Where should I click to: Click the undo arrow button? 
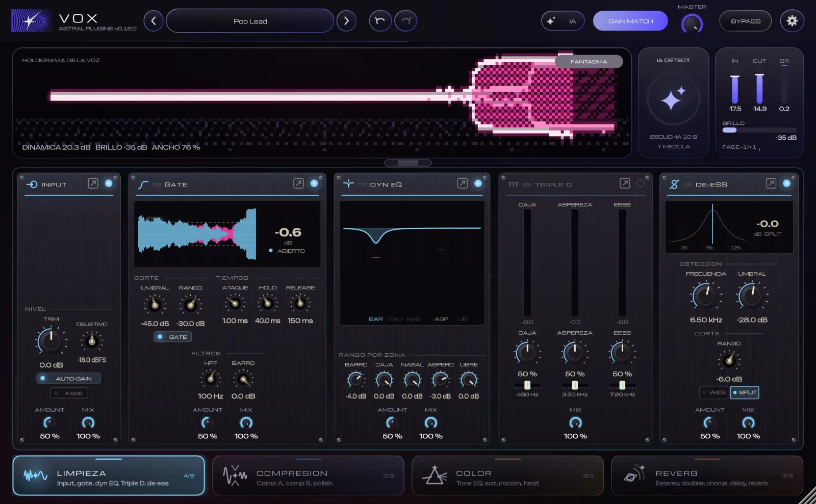[380, 21]
